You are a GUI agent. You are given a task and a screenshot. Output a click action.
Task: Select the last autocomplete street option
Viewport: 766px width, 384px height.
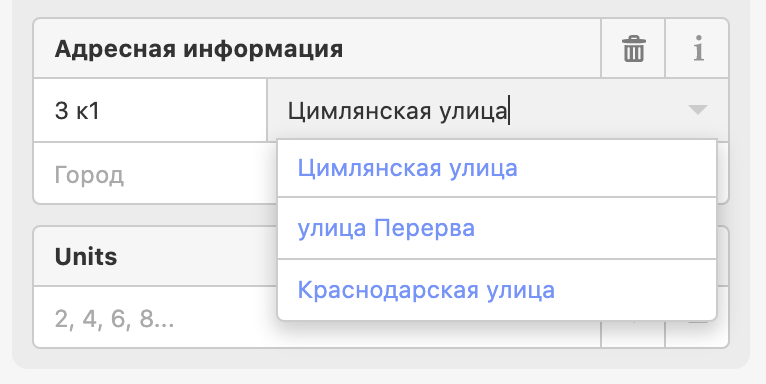497,290
